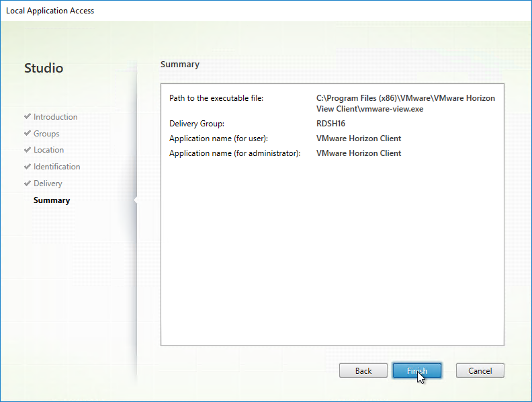Screen dimensions: 532x402
Task: Select the vmware-view.exe executable path value
Action: (406, 104)
